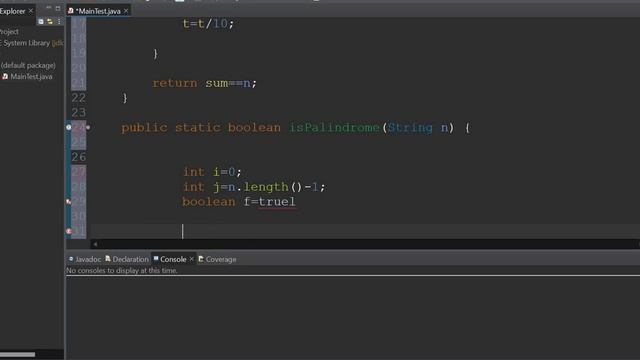Click line number 22 in gutter

point(79,98)
